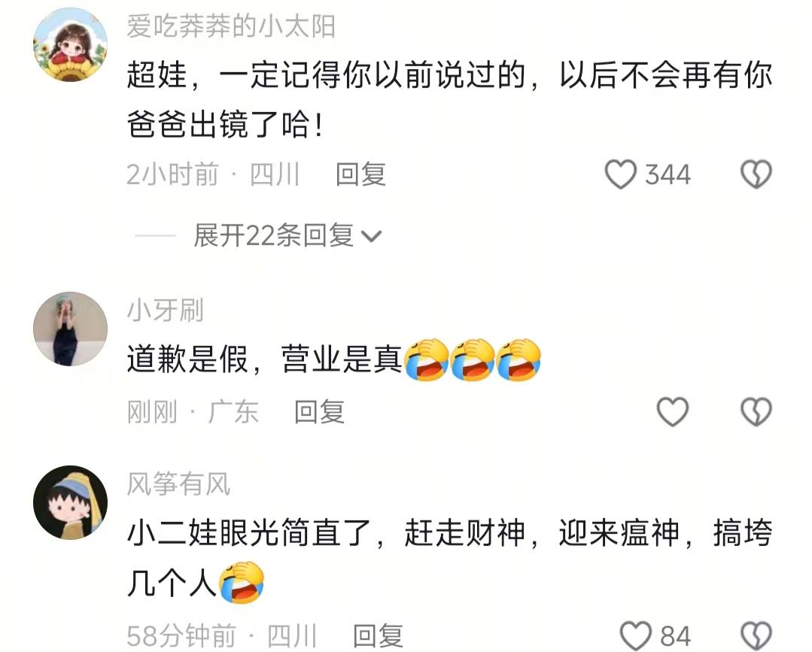This screenshot has height=652, width=812.
Task: Select comment text 道歉是假，营业是真
Action: pyautogui.click(x=265, y=359)
